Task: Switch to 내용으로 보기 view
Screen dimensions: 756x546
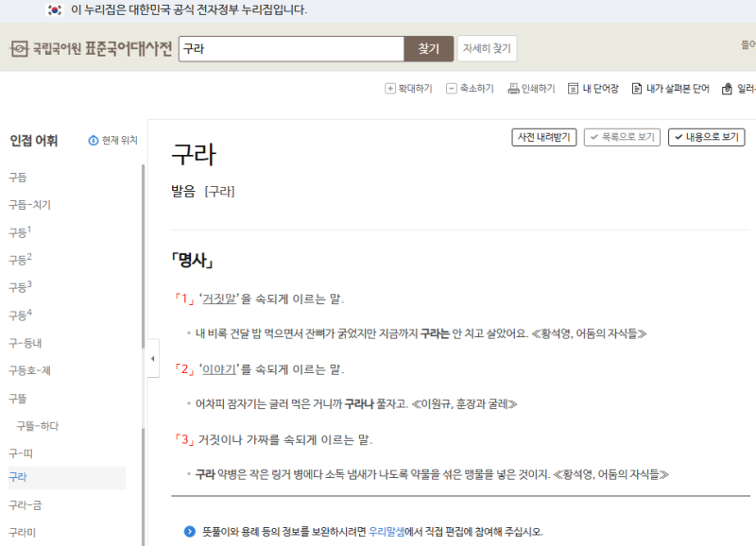Action: coord(706,137)
